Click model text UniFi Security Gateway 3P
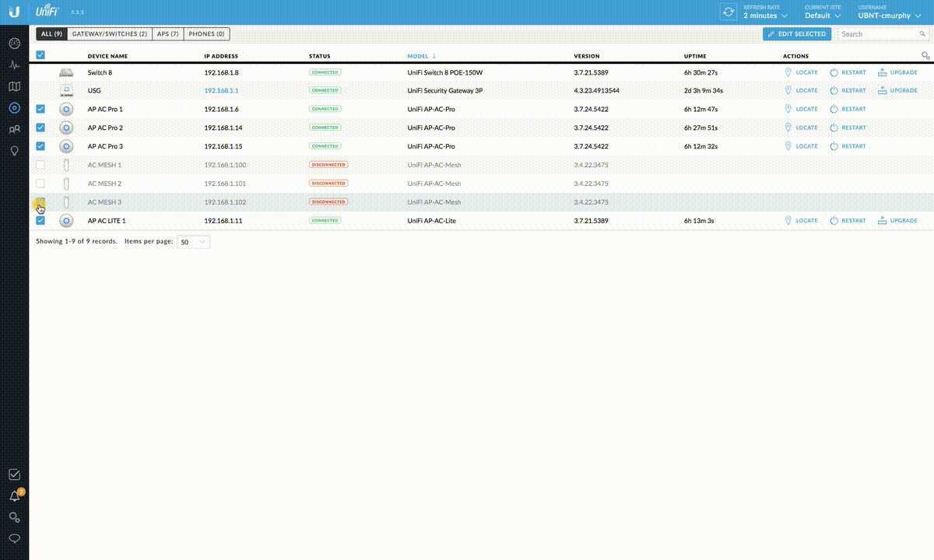This screenshot has width=934, height=560. tap(445, 90)
